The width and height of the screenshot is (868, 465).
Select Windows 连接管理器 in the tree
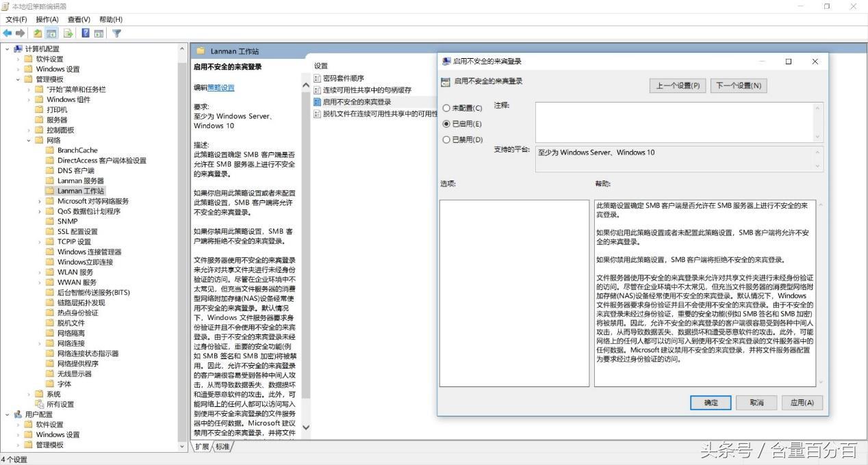click(x=89, y=252)
